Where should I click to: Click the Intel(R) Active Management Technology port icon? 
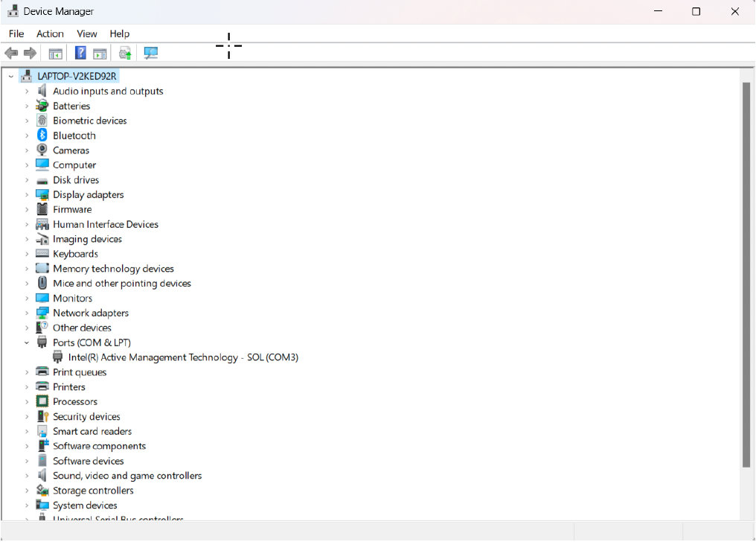[x=58, y=357]
